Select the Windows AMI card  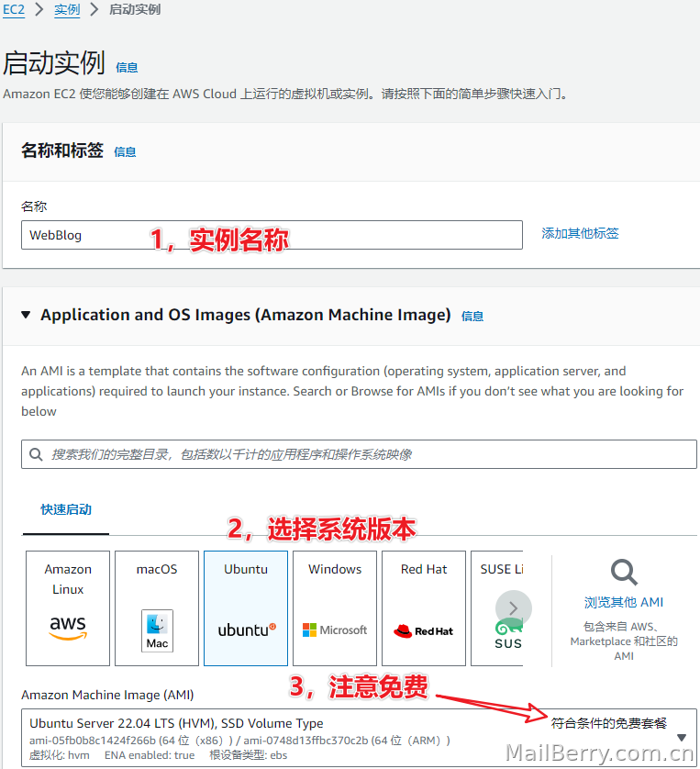(335, 608)
